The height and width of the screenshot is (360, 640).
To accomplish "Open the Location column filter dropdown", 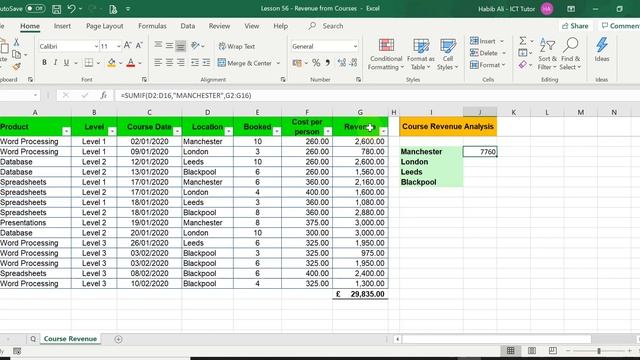I will pos(229,131).
